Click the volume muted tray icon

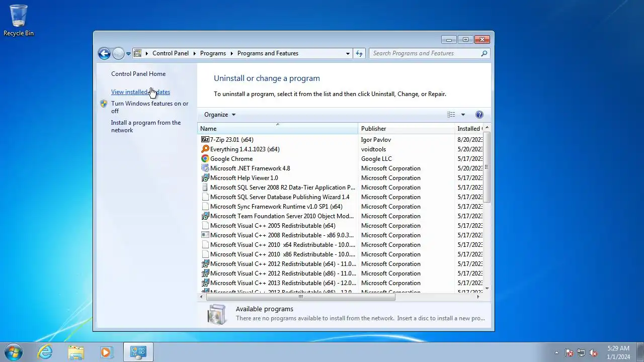pyautogui.click(x=593, y=352)
